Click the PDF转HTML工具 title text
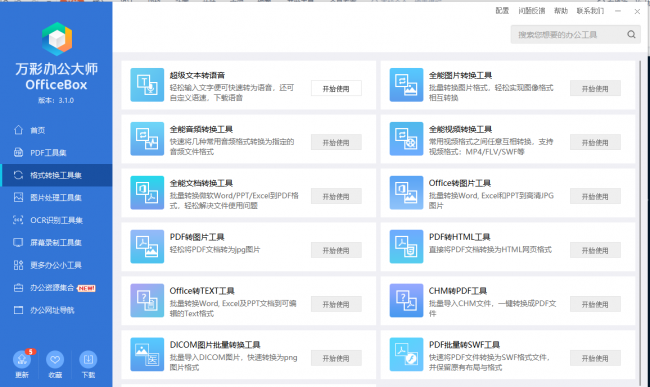 pos(460,237)
